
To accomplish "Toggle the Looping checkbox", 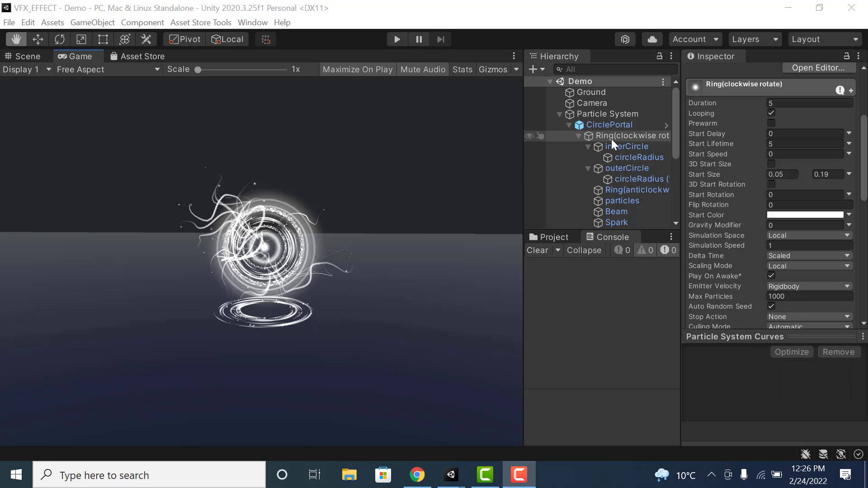I will pyautogui.click(x=771, y=113).
